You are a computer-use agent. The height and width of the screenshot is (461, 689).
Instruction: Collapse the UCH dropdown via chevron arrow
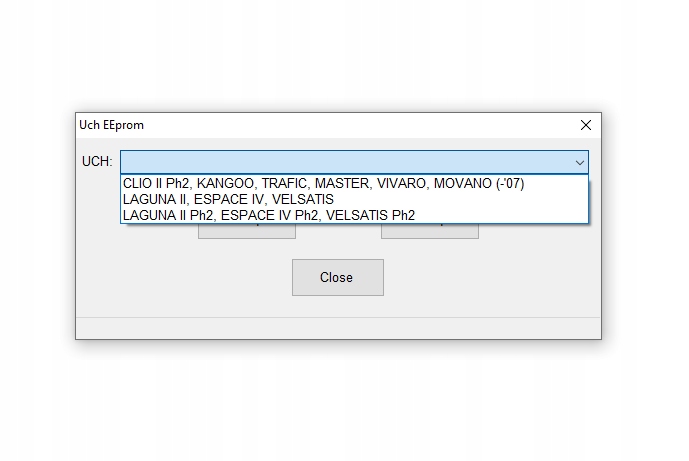tap(580, 163)
